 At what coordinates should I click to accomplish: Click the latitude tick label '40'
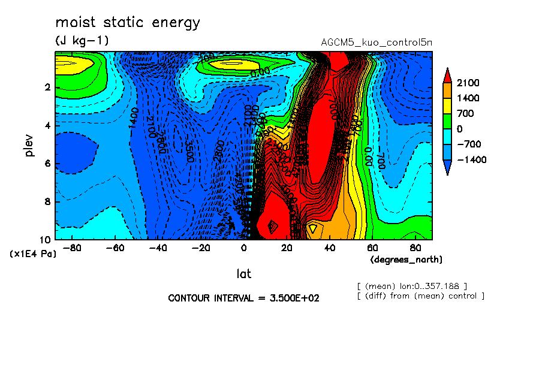coord(329,248)
